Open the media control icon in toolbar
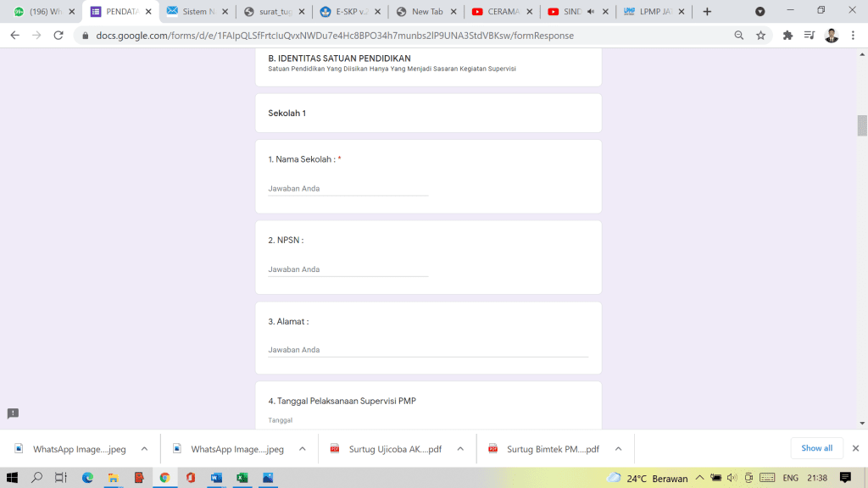Screen dimensions: 868x488 tap(810, 36)
